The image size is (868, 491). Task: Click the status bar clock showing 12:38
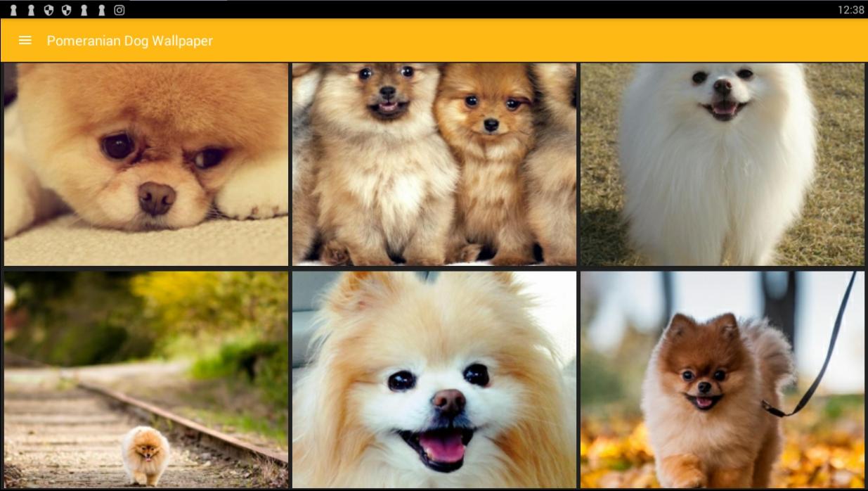click(850, 10)
